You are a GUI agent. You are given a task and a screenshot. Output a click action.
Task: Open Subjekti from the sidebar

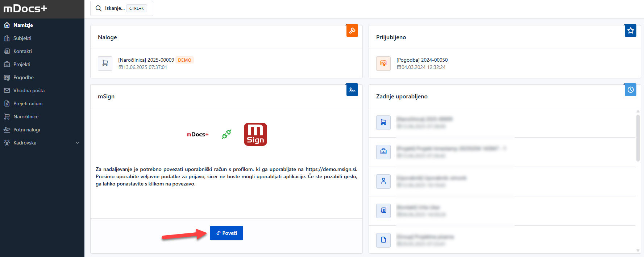[x=22, y=38]
